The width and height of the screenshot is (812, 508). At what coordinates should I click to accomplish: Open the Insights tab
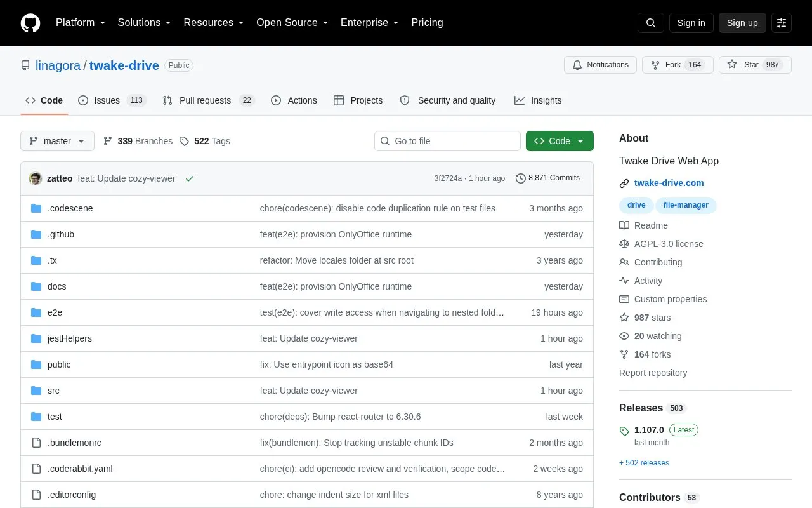tap(538, 100)
